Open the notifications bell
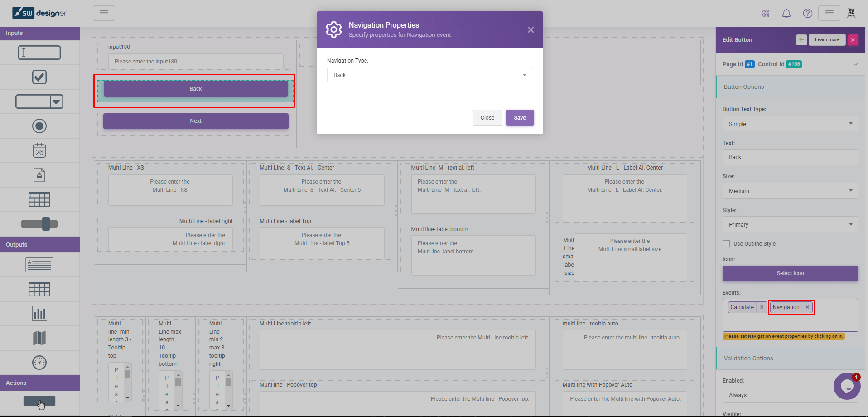This screenshot has height=417, width=868. click(x=786, y=13)
